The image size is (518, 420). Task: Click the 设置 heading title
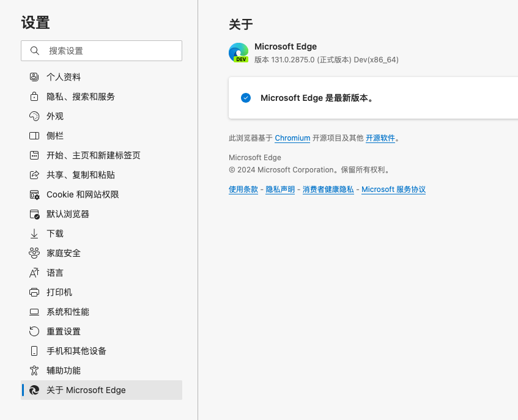click(x=35, y=23)
